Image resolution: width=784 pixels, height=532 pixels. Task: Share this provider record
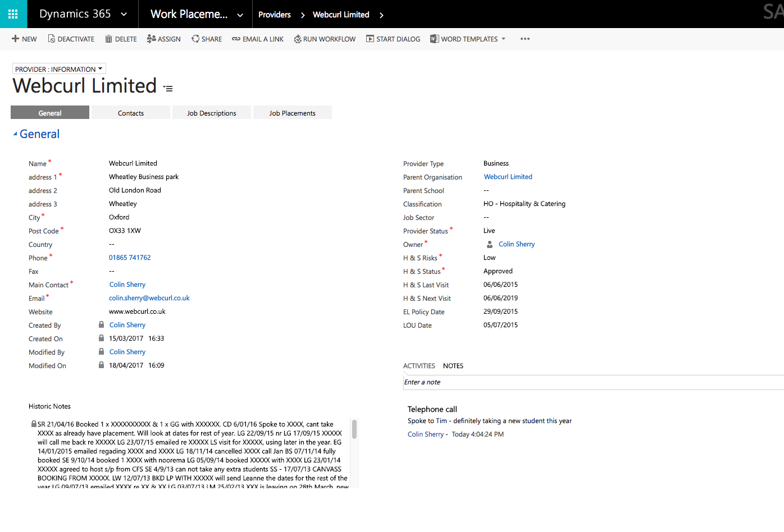point(207,39)
